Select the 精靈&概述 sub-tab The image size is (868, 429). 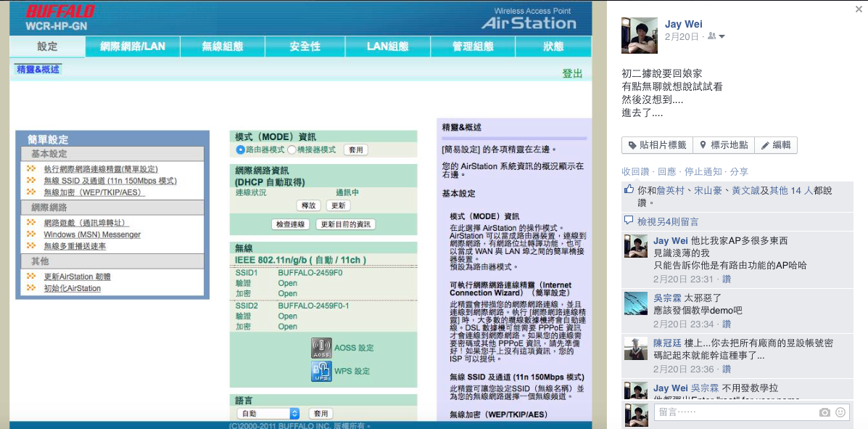(x=38, y=69)
